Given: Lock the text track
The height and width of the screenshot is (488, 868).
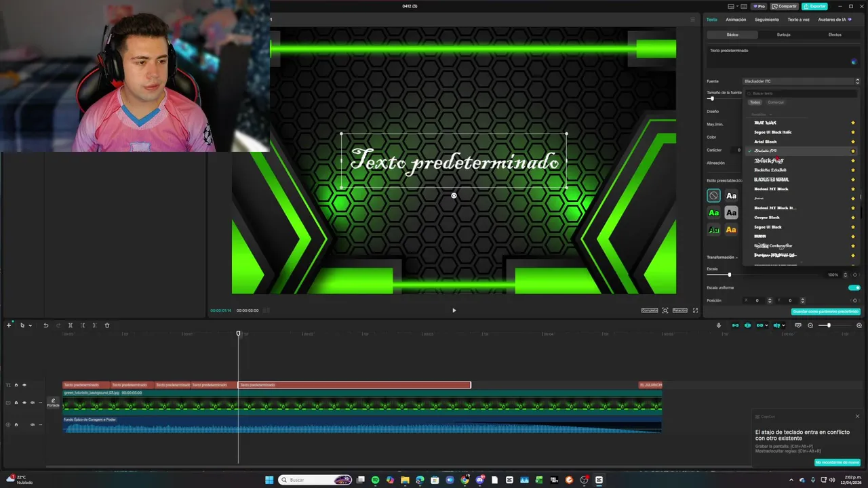Looking at the screenshot, I should [x=16, y=385].
